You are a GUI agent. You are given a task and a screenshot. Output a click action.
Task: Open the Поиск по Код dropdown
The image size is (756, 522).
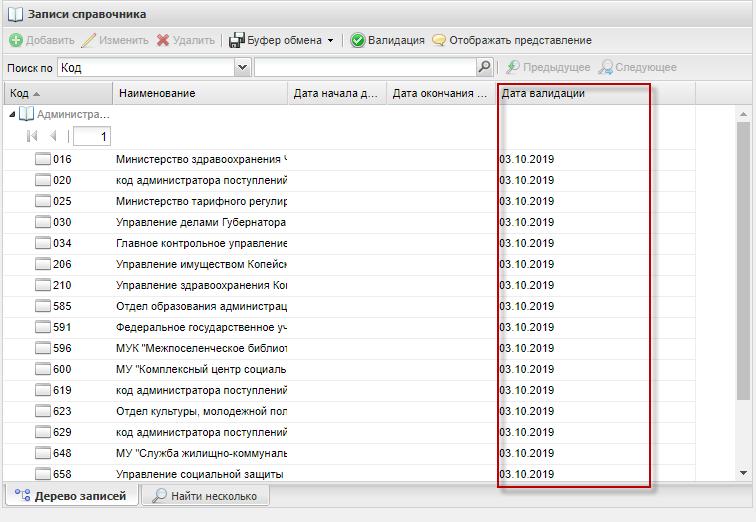(x=242, y=67)
